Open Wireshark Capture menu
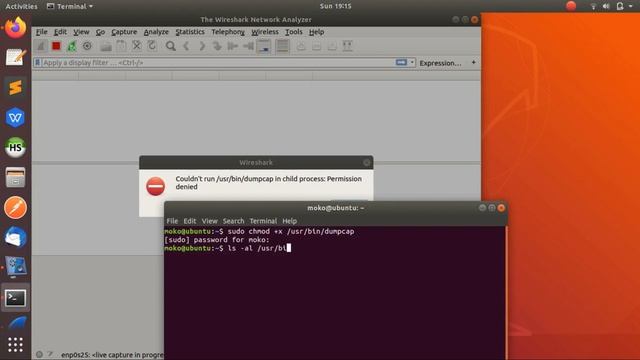Viewport: 640px width, 360px height. tap(124, 32)
